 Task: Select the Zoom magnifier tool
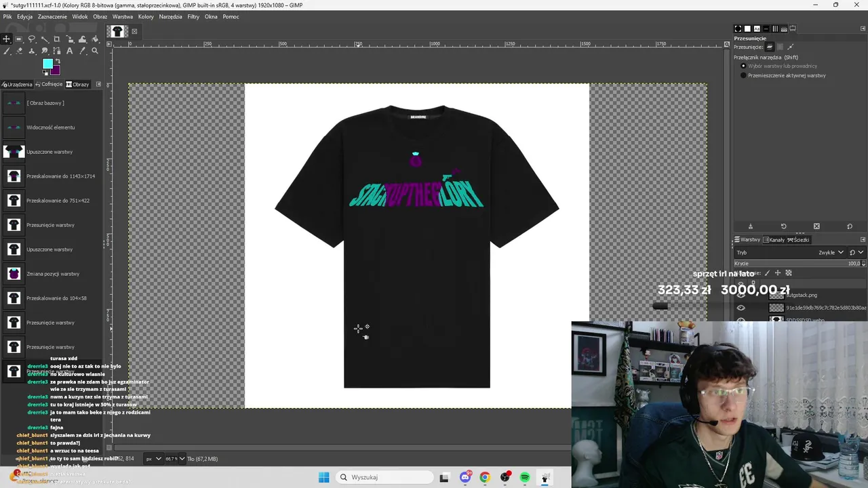95,51
